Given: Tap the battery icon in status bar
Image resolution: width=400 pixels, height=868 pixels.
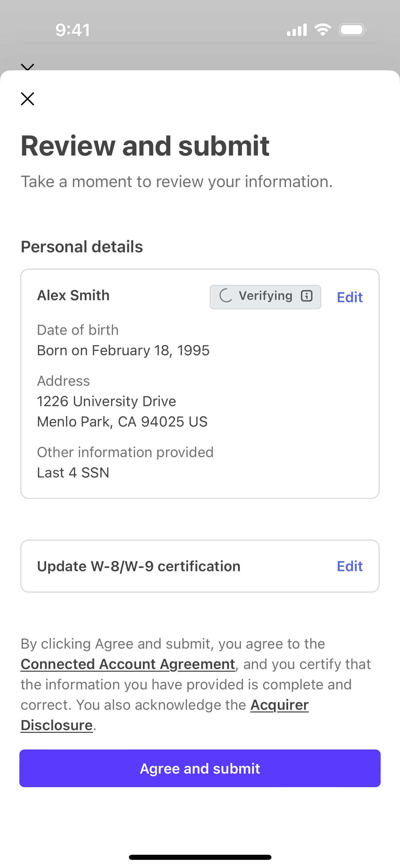Looking at the screenshot, I should pos(353,30).
